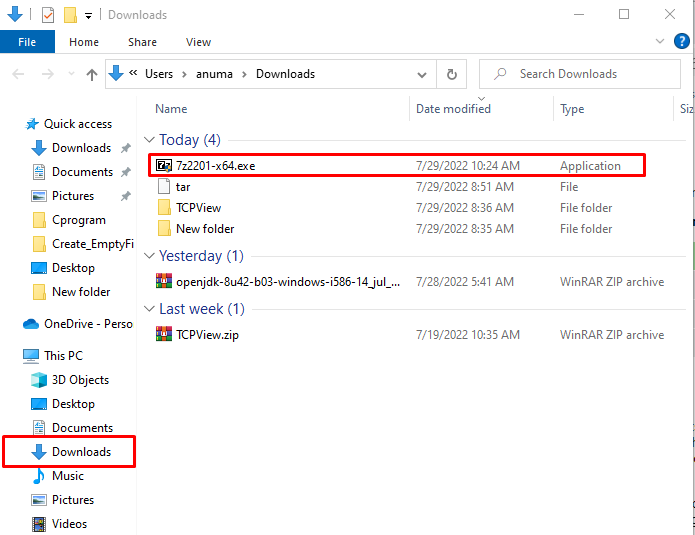Switch to the View ribbon tab
Viewport: 695px width, 535px height.
pyautogui.click(x=198, y=42)
